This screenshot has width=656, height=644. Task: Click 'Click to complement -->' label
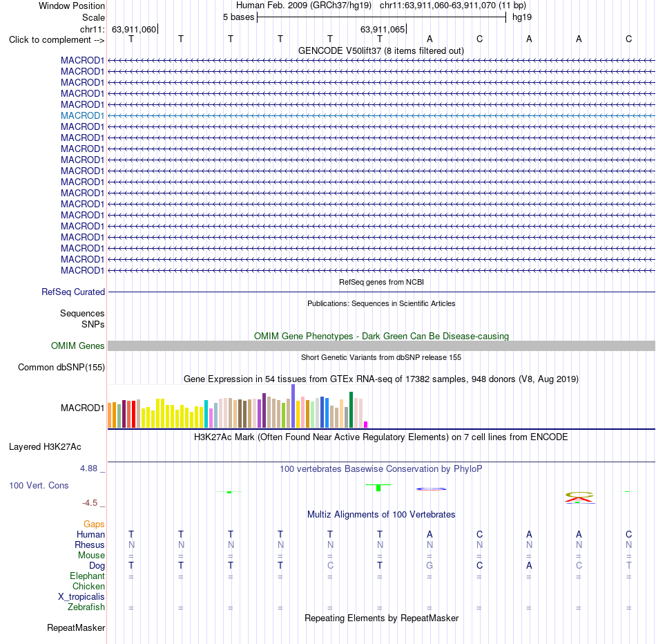tap(57, 40)
